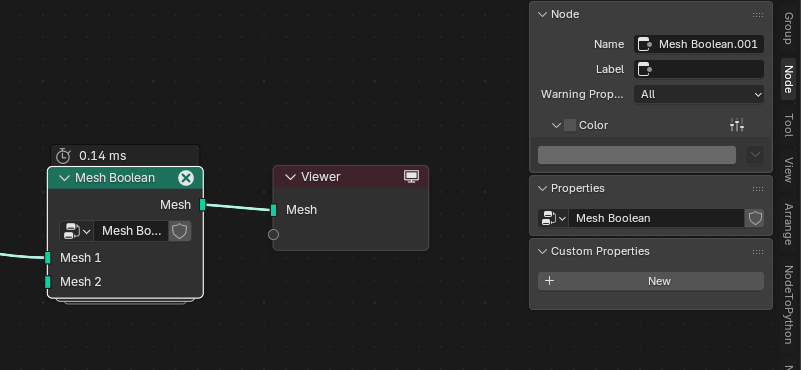The image size is (801, 370).
Task: Click the monitor icon on Viewer node
Action: [411, 177]
